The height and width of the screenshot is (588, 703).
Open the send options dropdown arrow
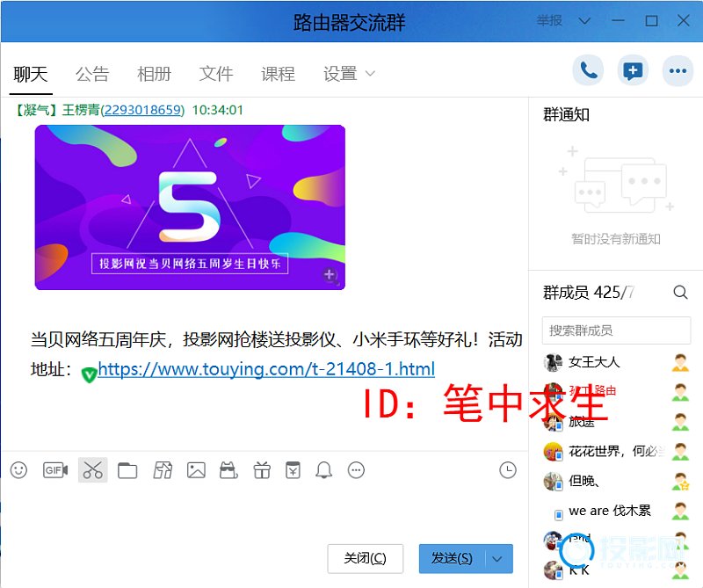497,558
